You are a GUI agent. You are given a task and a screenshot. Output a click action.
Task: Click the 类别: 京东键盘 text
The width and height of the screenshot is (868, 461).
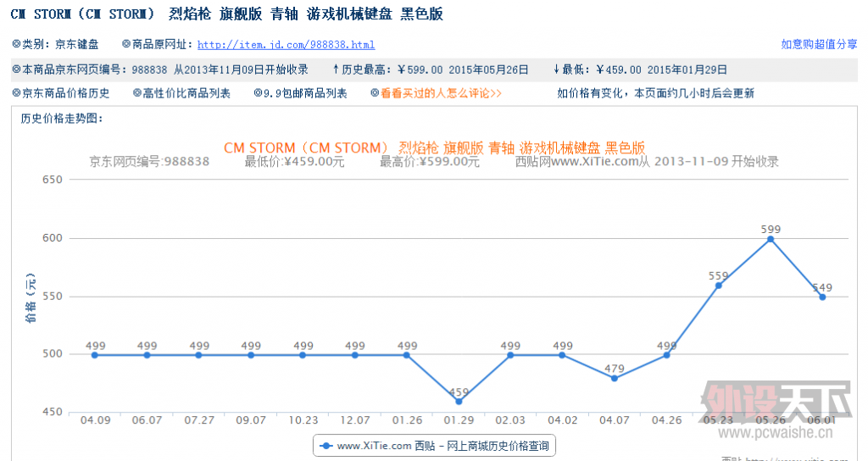[55, 44]
